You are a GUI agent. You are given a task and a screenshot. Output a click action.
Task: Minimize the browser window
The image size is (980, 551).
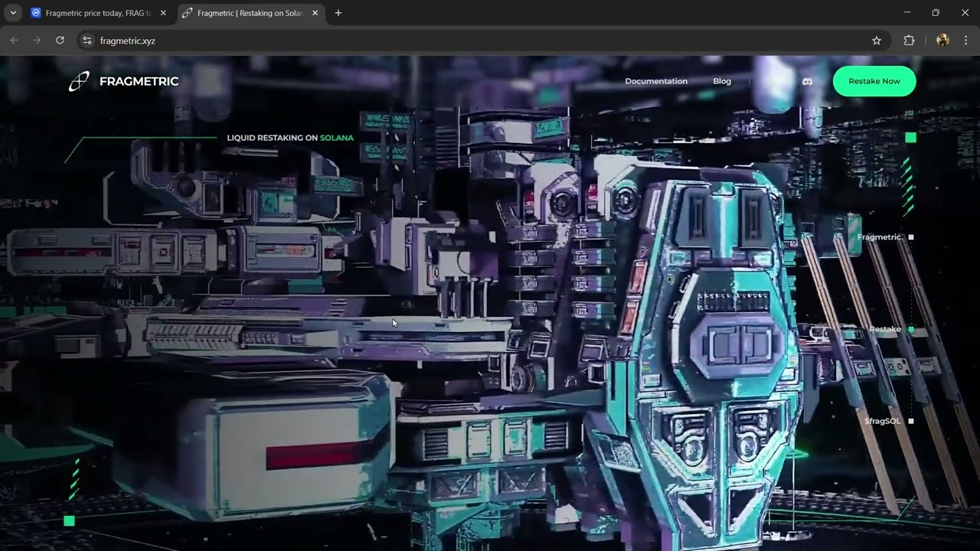[x=907, y=13]
